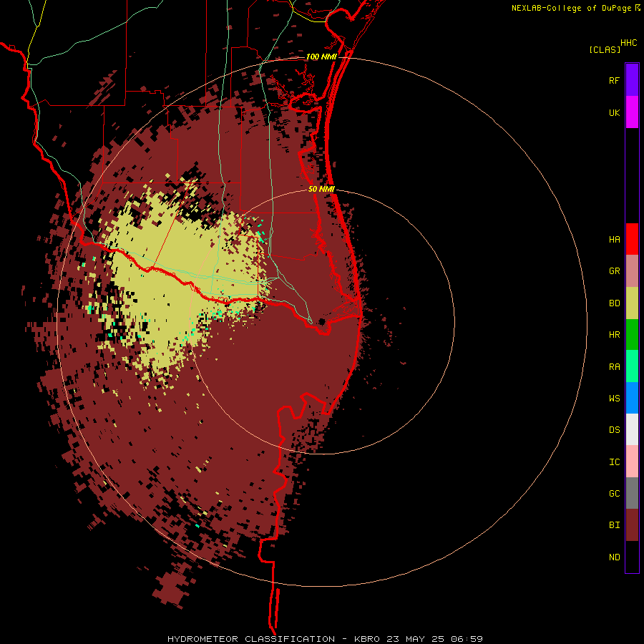Click the RA legend label
The width and height of the screenshot is (644, 644).
click(614, 367)
